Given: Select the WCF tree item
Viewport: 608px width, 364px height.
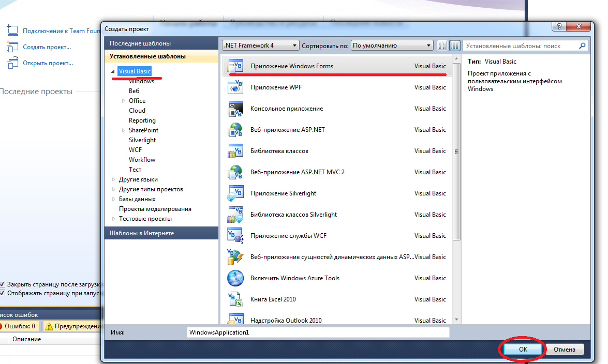Looking at the screenshot, I should click(x=136, y=149).
